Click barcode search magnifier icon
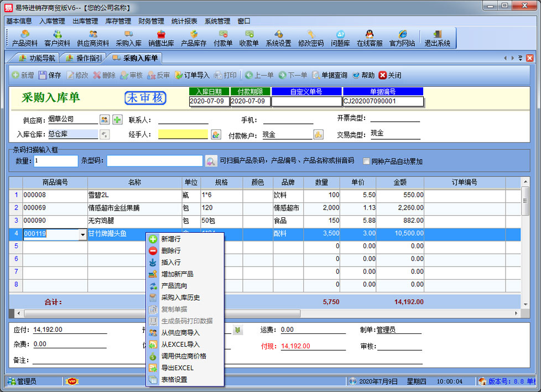 pyautogui.click(x=211, y=161)
